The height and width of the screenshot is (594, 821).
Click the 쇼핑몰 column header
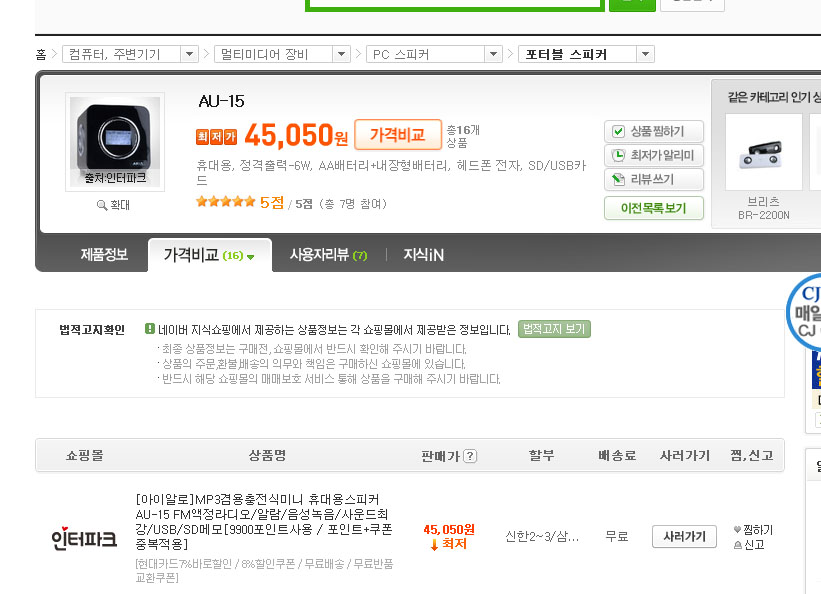[x=84, y=455]
